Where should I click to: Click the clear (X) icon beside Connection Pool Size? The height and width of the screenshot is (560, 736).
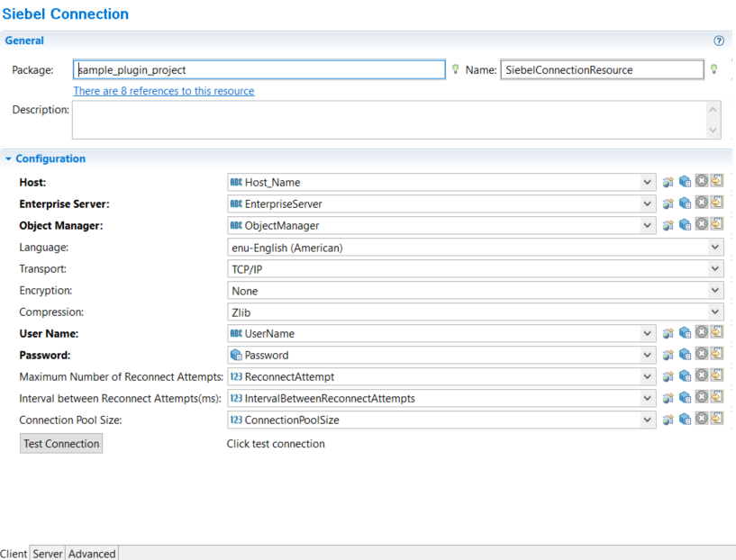(701, 419)
